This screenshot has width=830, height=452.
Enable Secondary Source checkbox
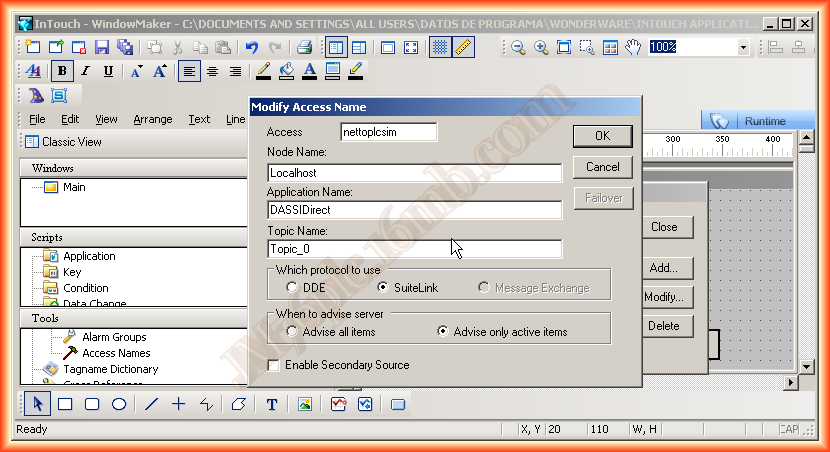pos(274,365)
